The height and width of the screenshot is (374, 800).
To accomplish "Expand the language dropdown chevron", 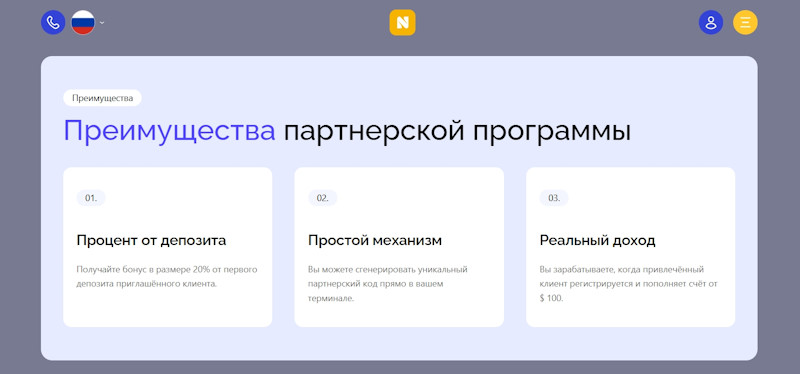I will (102, 22).
